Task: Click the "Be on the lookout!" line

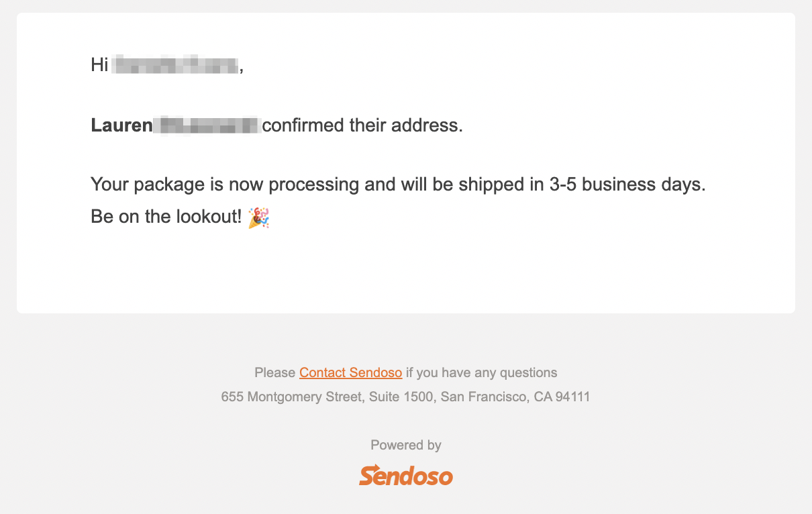Action: pos(166,217)
